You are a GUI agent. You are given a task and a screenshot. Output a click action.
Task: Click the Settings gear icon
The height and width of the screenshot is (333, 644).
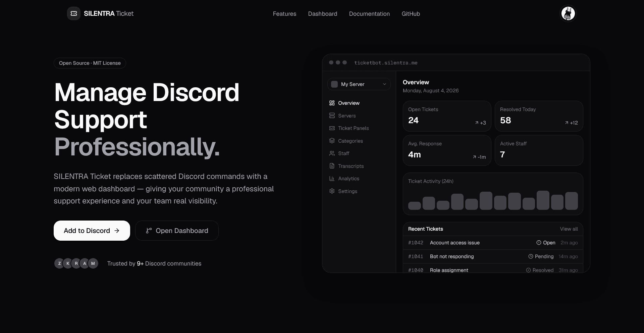click(x=332, y=191)
